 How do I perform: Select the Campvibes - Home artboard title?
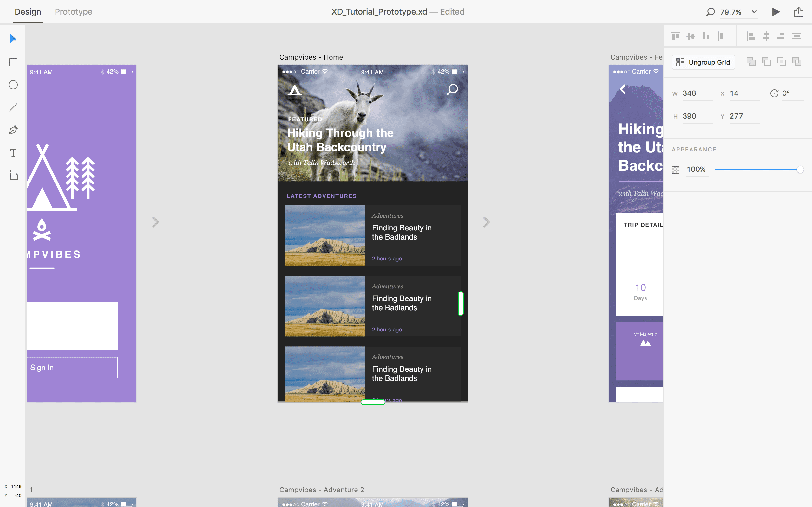(x=311, y=57)
